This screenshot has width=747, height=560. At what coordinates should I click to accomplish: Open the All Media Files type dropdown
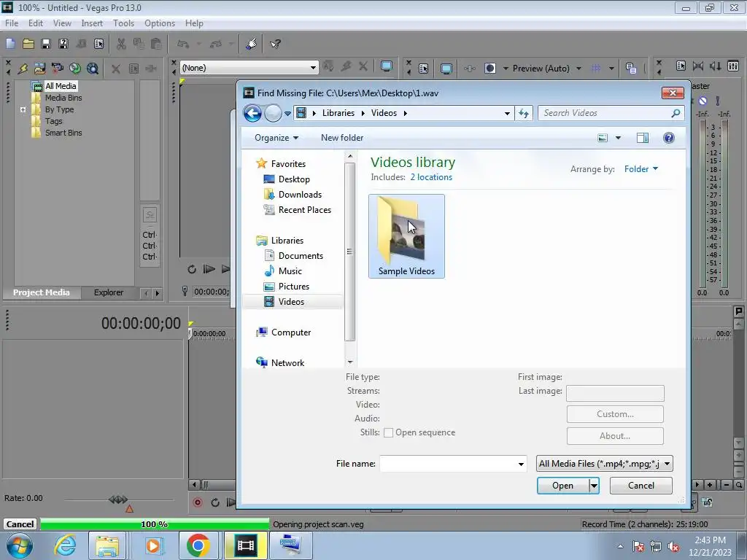[x=604, y=463]
